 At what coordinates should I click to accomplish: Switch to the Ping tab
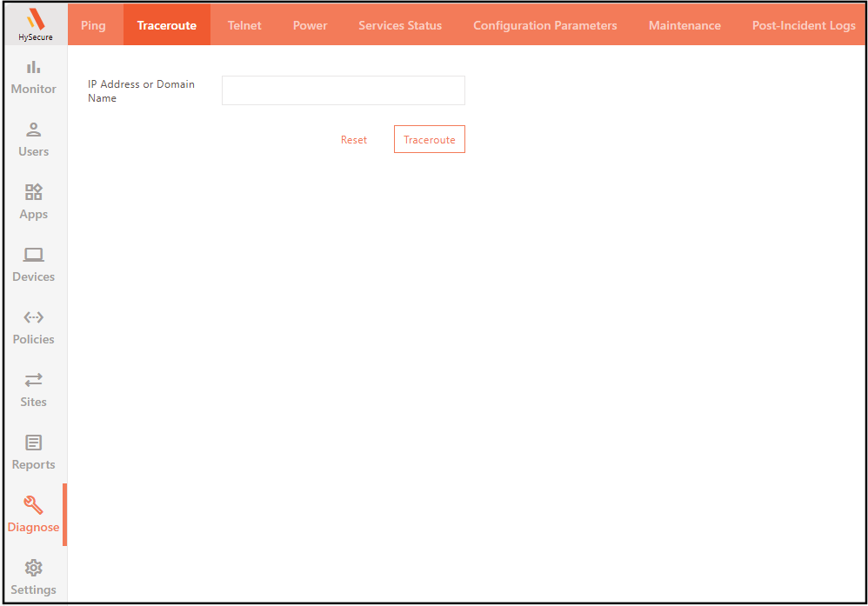tap(93, 25)
